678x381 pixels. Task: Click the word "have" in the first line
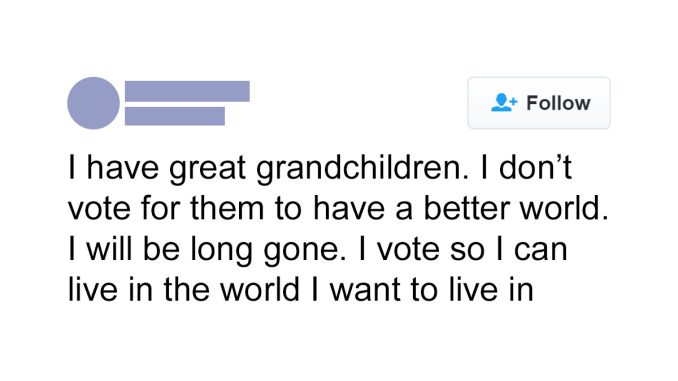[x=123, y=168]
